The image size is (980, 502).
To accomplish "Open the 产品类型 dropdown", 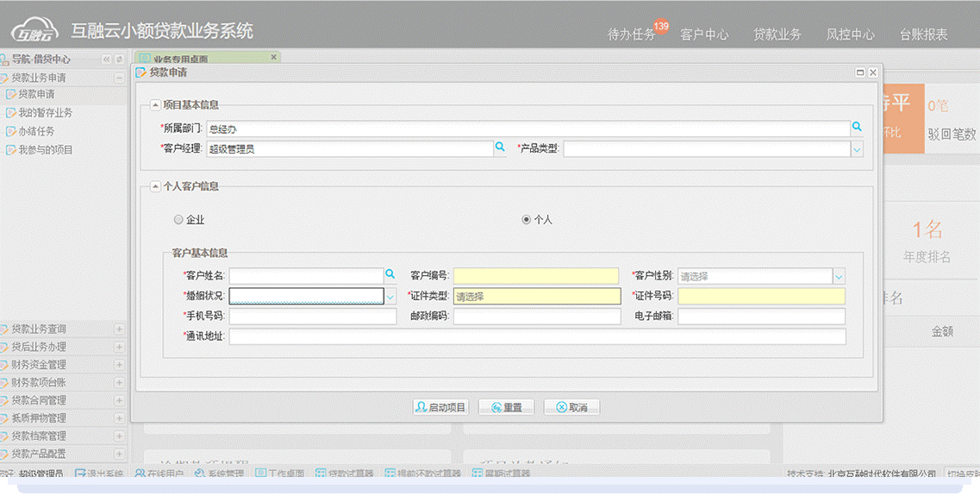I will coord(857,149).
